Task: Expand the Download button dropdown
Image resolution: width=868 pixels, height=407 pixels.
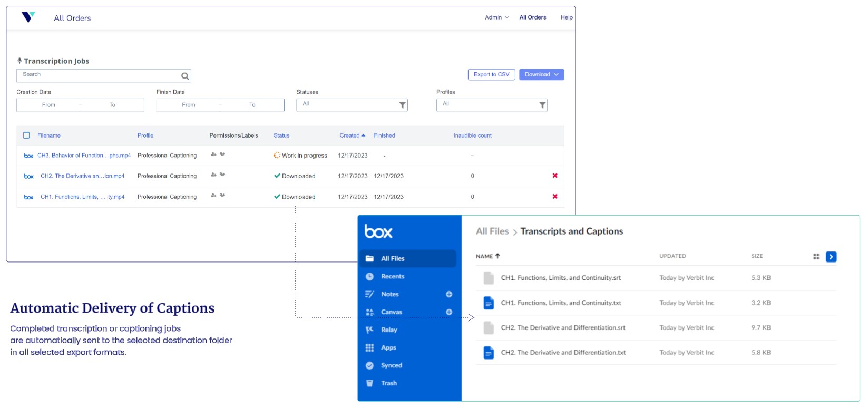Action: (541, 75)
